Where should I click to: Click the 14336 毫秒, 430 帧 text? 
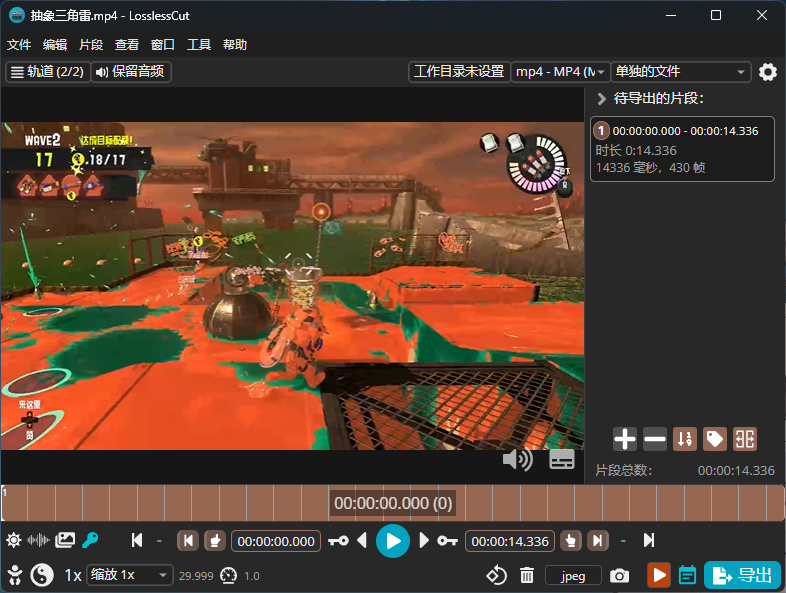(x=651, y=167)
